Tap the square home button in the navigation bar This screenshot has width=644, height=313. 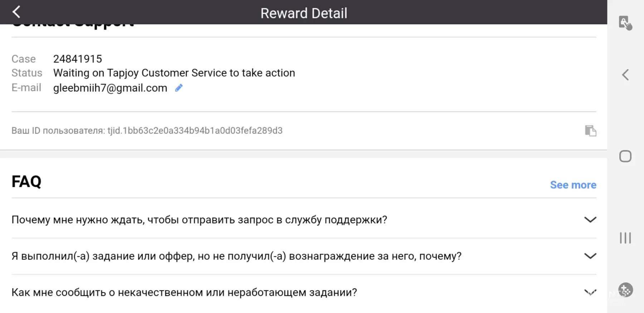625,156
